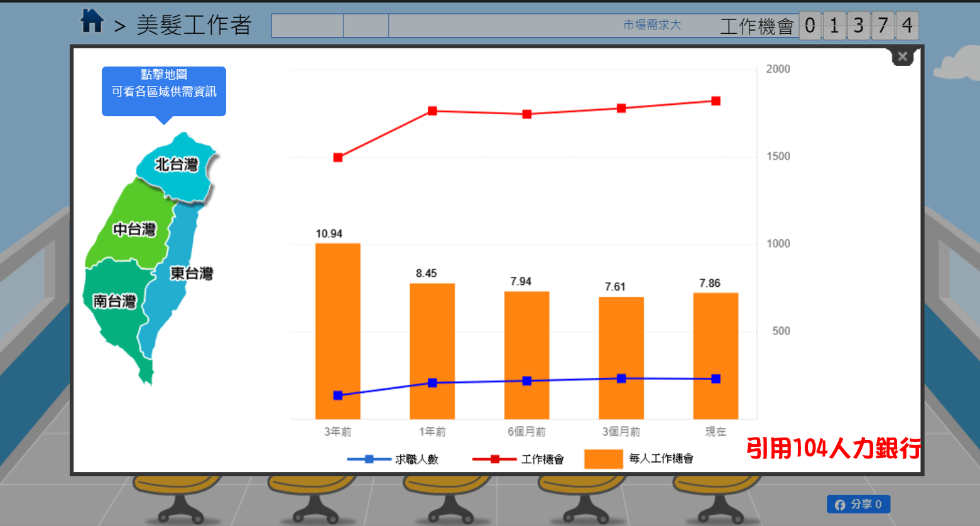Click the orange bar labeled 7.86
This screenshot has width=980, height=526.
(716, 356)
